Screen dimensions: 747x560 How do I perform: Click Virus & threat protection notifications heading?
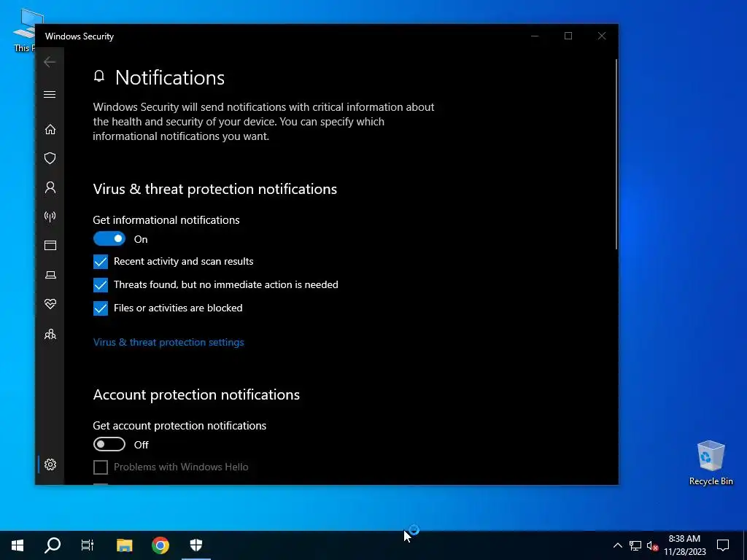pos(215,189)
